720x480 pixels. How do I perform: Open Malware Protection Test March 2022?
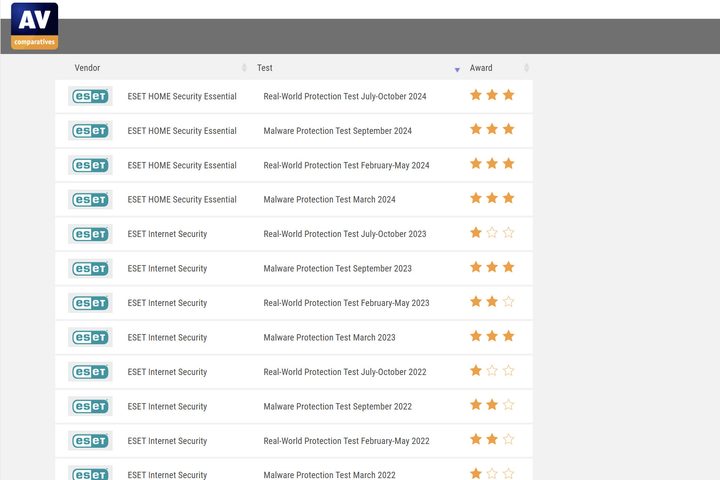[x=329, y=475]
